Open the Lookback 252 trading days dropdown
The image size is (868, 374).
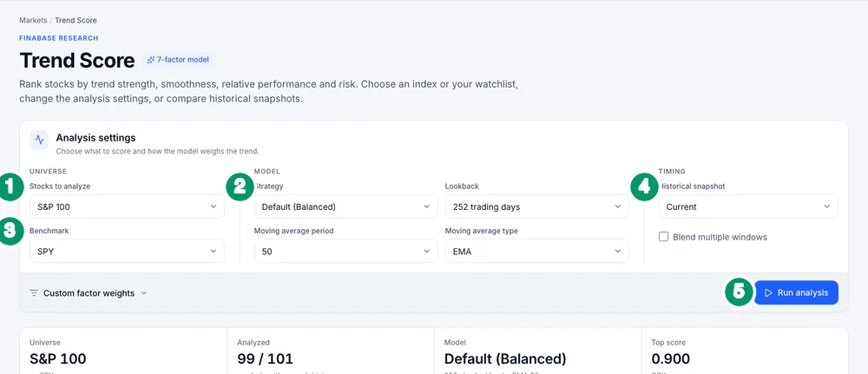[x=537, y=207]
